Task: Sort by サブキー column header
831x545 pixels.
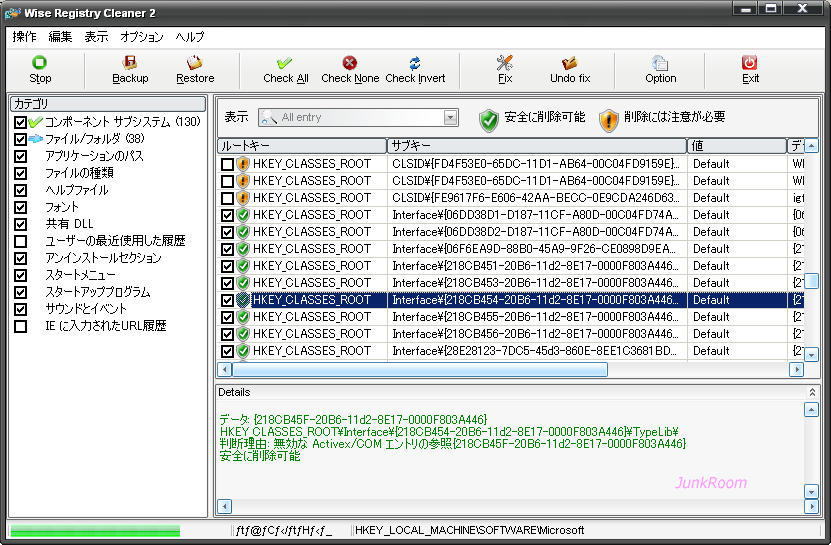Action: 537,146
